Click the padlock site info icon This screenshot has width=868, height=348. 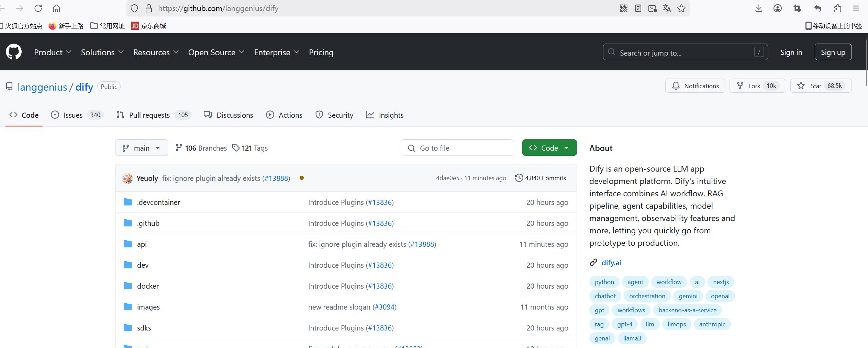pos(149,8)
